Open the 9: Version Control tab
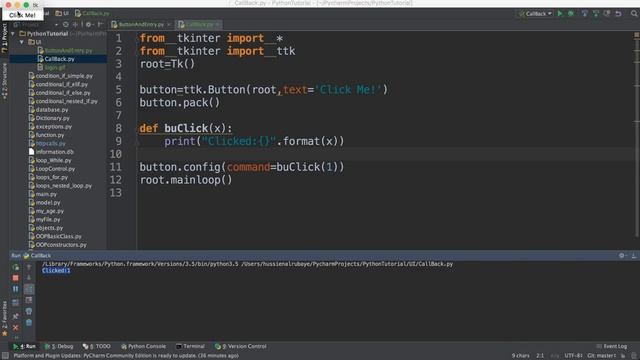This screenshot has width=640, height=360. click(x=241, y=346)
